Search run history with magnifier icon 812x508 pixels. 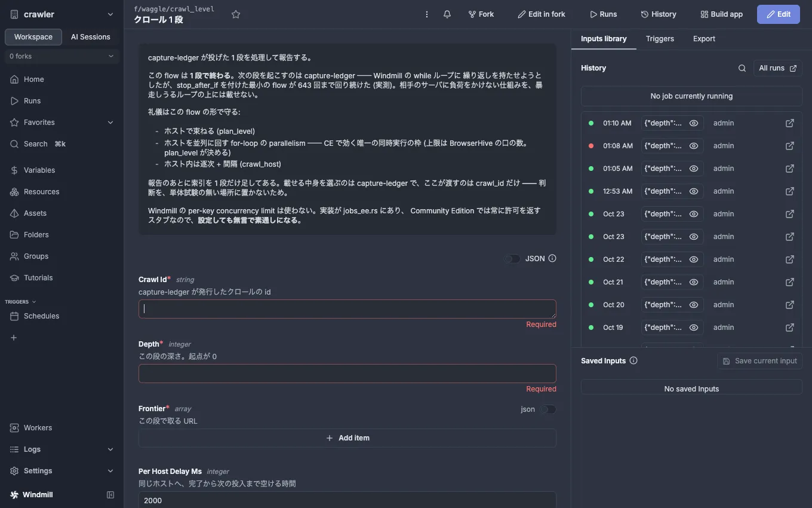(742, 68)
